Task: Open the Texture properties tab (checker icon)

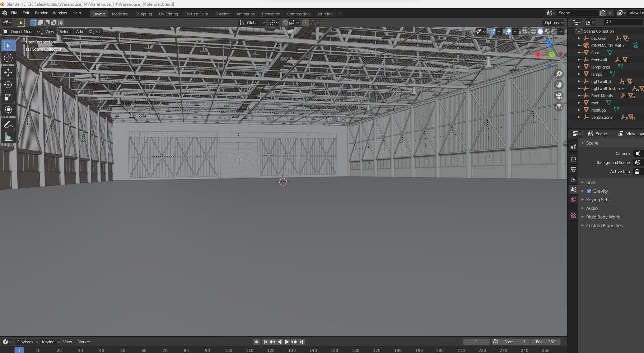Action: click(574, 215)
